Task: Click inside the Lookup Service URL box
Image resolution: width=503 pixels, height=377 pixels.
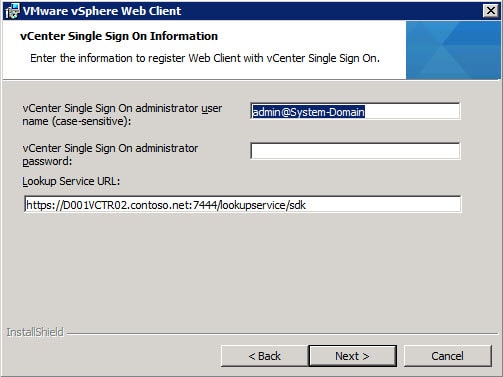Action: coord(243,204)
